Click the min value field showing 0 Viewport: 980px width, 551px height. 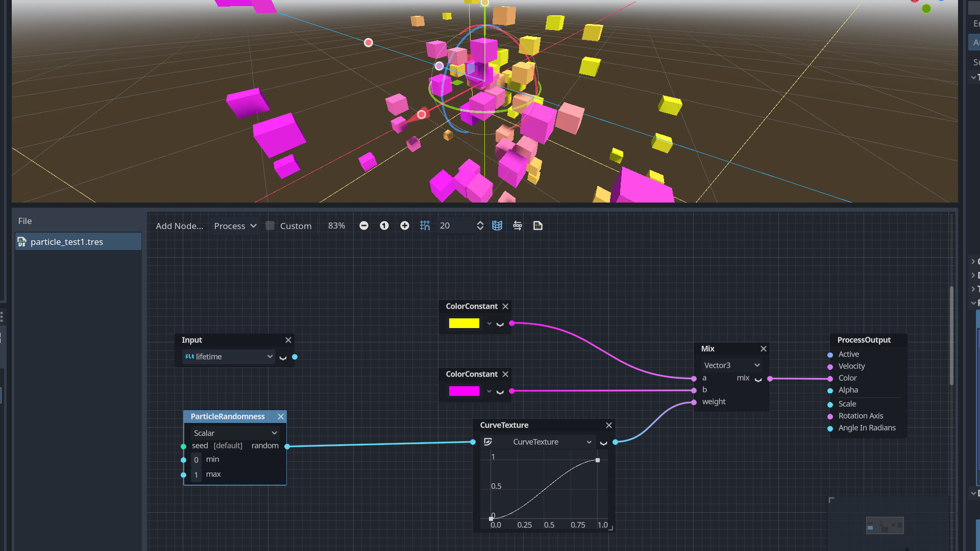pos(196,460)
